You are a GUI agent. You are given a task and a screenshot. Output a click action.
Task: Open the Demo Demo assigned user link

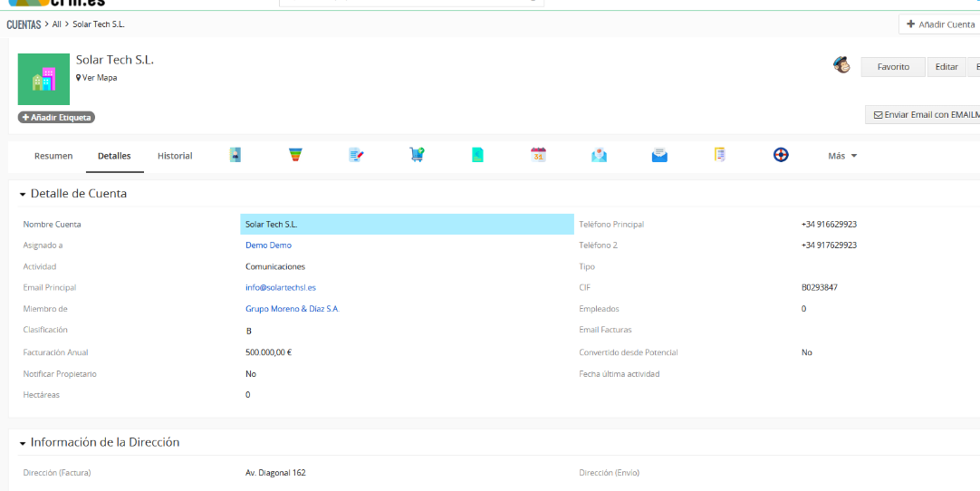[268, 246]
